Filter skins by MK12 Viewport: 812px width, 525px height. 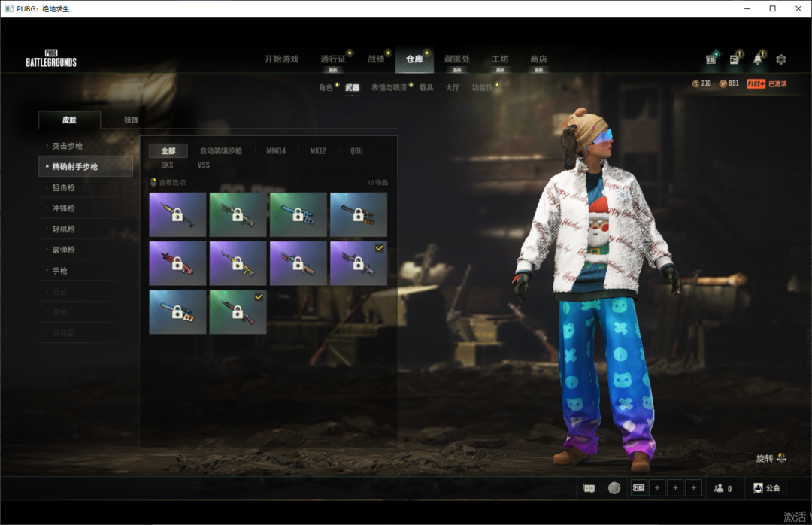[x=318, y=151]
